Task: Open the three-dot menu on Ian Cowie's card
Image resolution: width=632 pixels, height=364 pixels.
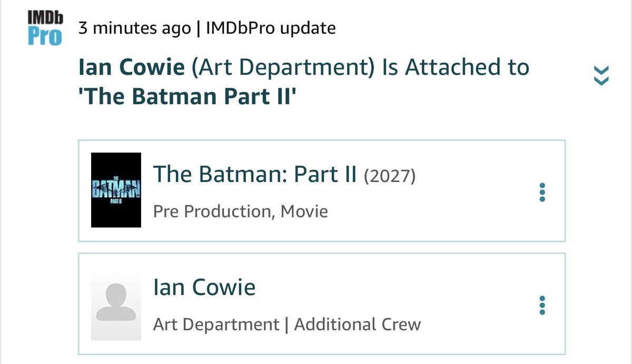Action: [542, 305]
